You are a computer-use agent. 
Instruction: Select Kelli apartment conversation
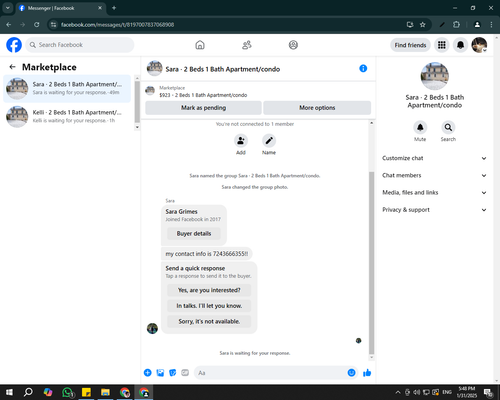[67, 117]
